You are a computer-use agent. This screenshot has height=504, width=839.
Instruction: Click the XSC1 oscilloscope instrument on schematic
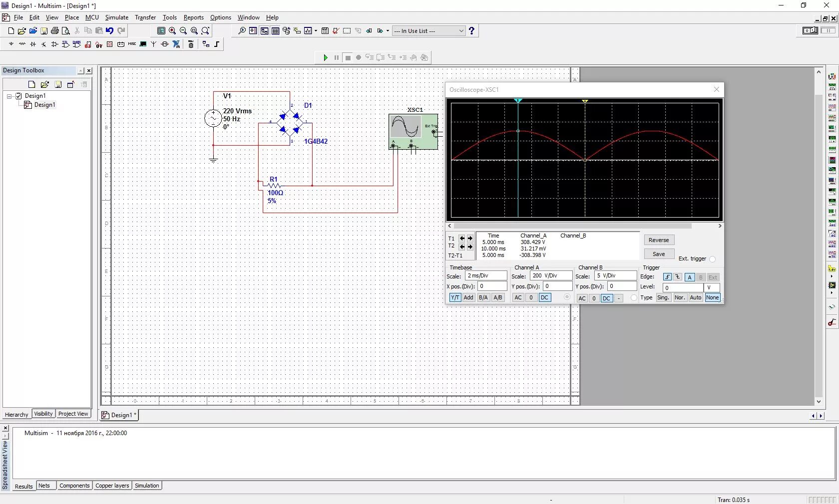click(x=414, y=131)
